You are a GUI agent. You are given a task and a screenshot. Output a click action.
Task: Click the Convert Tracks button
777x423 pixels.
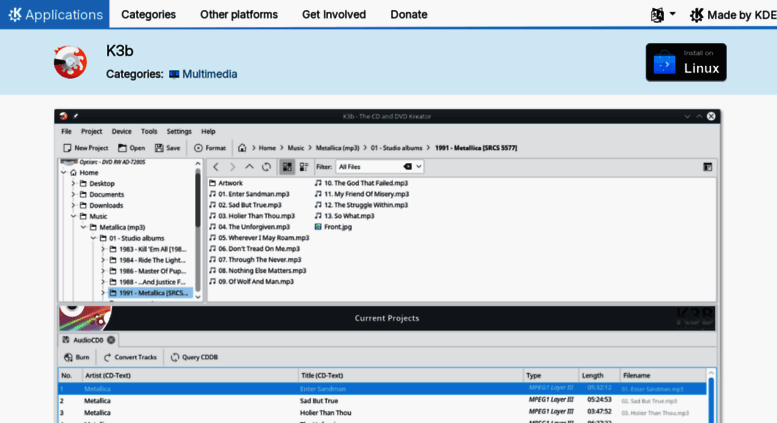tap(129, 357)
